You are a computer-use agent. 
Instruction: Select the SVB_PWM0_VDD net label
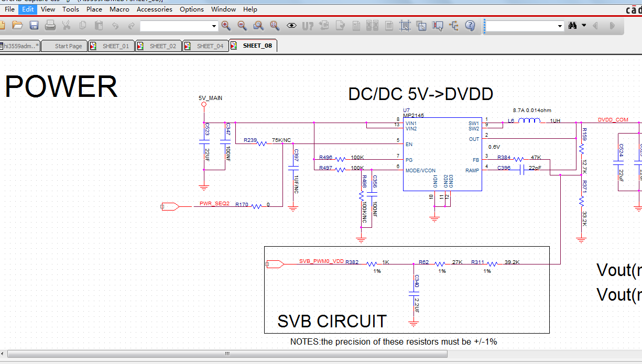pyautogui.click(x=321, y=261)
